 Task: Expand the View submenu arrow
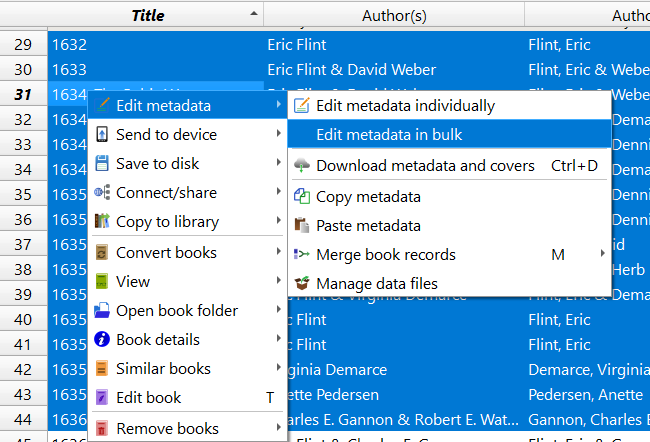point(278,281)
